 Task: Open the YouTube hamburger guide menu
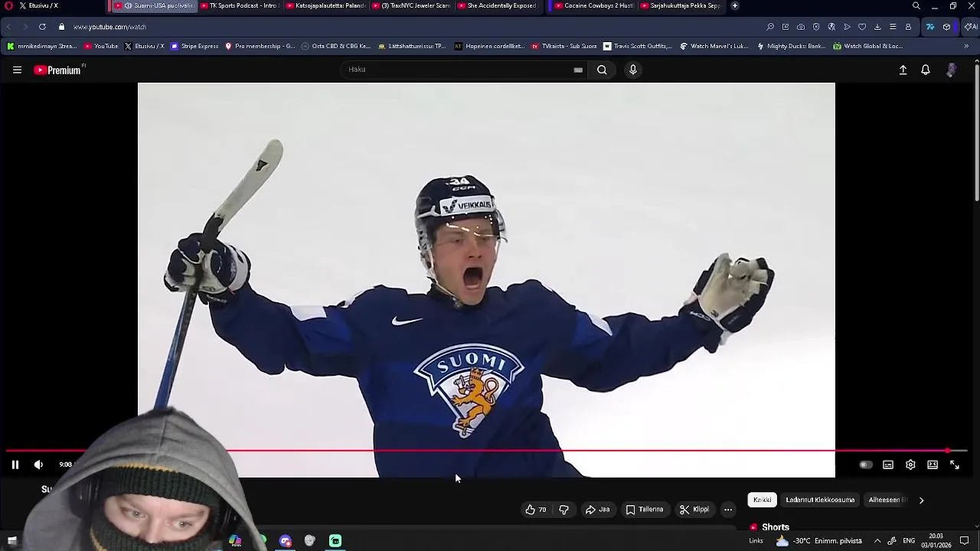(17, 70)
